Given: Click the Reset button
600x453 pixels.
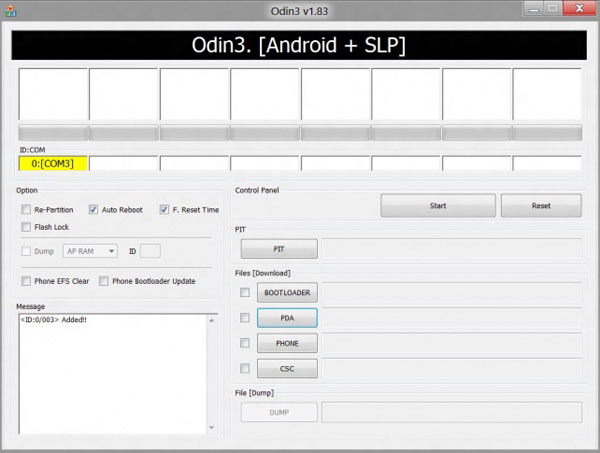Looking at the screenshot, I should pos(541,205).
